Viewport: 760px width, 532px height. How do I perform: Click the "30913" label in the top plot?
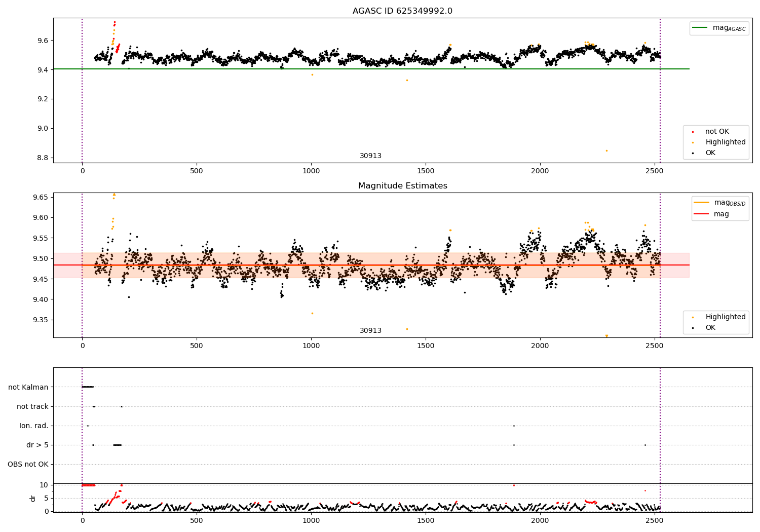tap(370, 156)
